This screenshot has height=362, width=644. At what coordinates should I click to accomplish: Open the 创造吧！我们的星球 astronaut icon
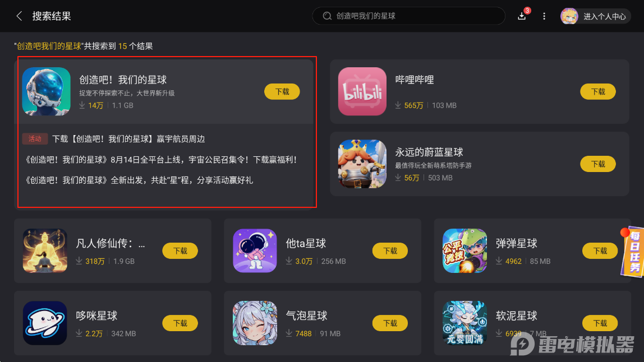pos(47,91)
